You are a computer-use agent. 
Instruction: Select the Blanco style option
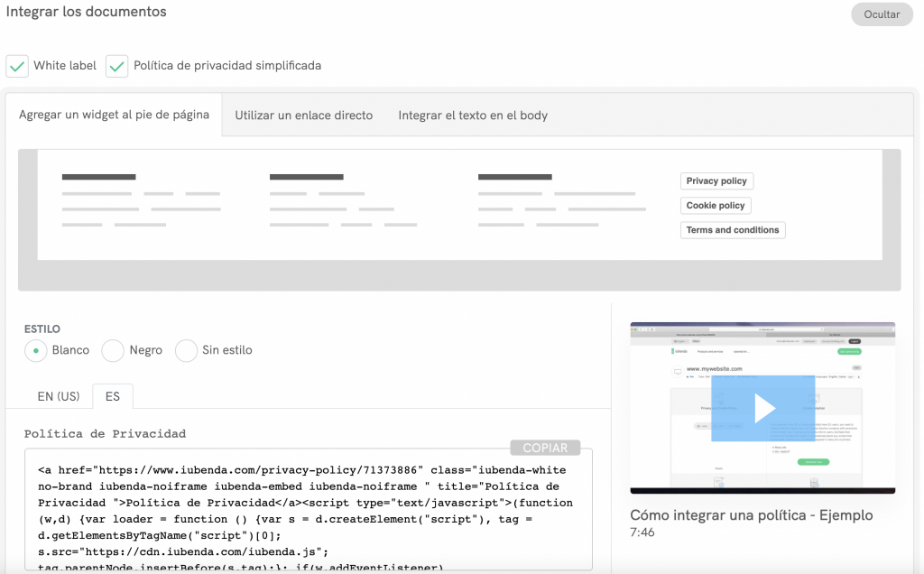pyautogui.click(x=35, y=350)
